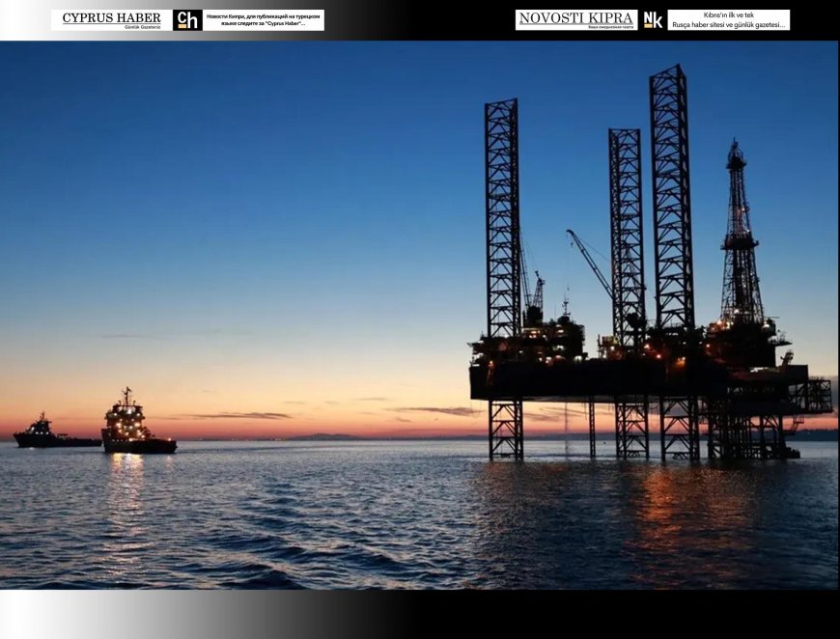Click the "Nk" logo icon
The height and width of the screenshot is (639, 840).
tap(653, 20)
